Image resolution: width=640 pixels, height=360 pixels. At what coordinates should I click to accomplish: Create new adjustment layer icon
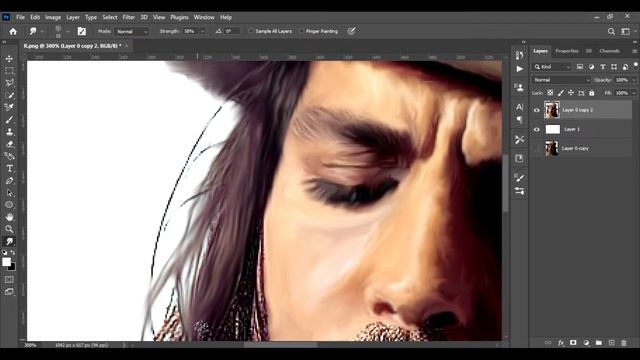pos(586,343)
